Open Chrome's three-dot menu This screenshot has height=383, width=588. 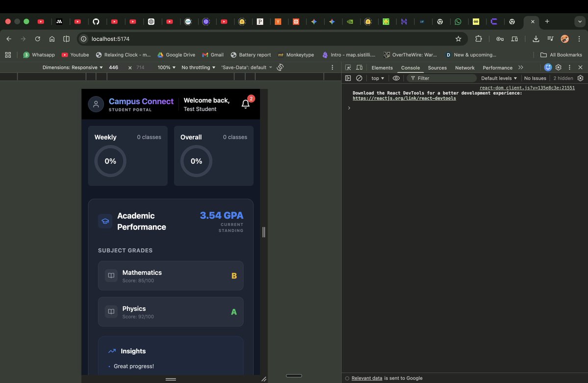pyautogui.click(x=579, y=39)
